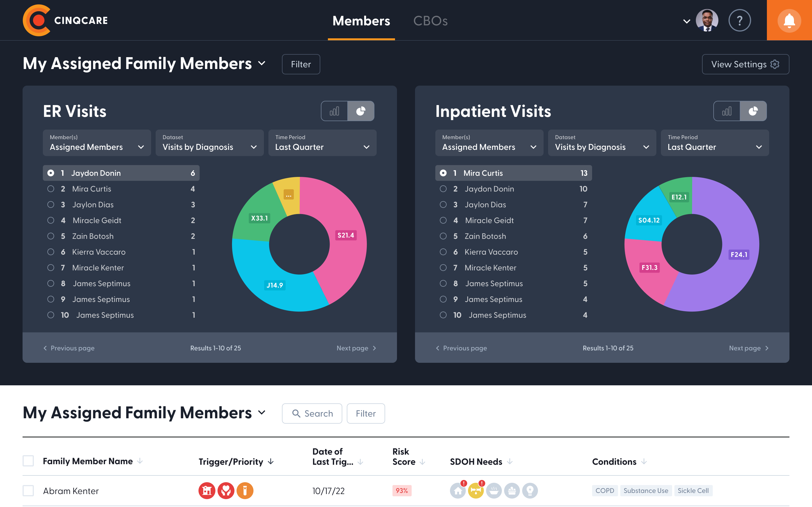
Task: Go to Next page in ER Visits
Action: [356, 348]
